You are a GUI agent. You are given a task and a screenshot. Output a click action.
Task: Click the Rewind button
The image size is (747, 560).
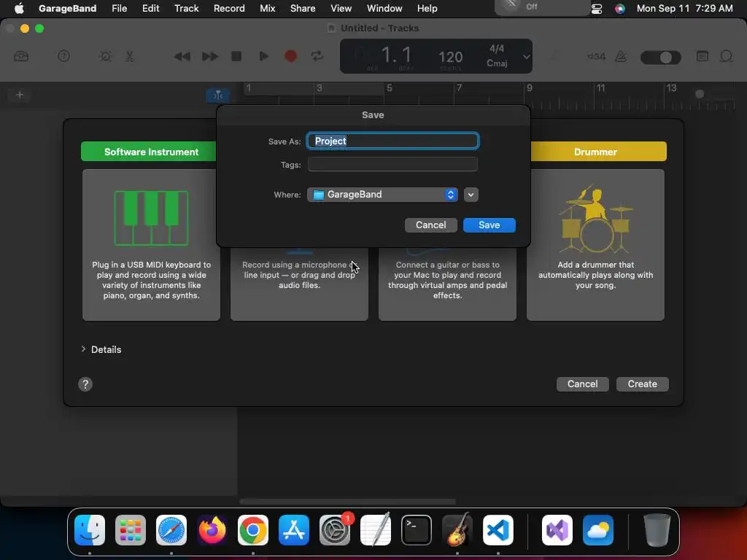[182, 56]
